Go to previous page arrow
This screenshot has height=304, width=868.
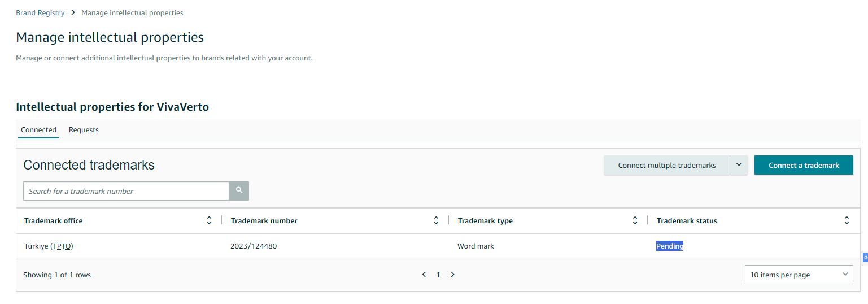[424, 275]
